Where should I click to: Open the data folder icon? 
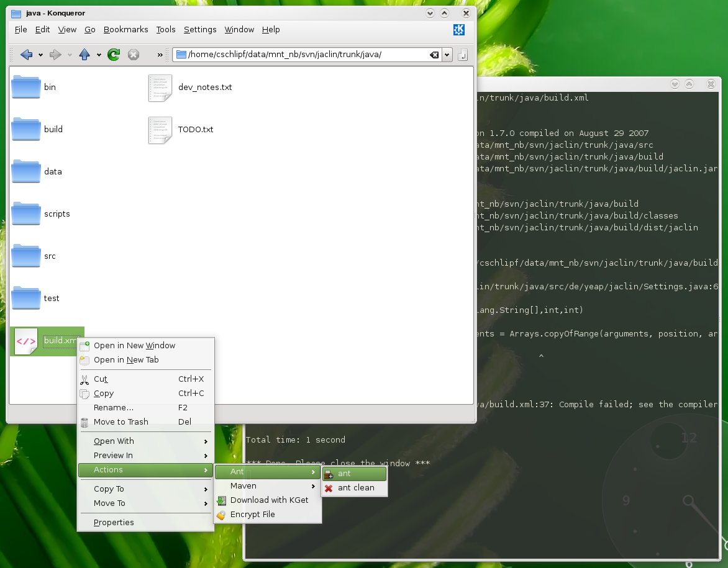[x=26, y=171]
